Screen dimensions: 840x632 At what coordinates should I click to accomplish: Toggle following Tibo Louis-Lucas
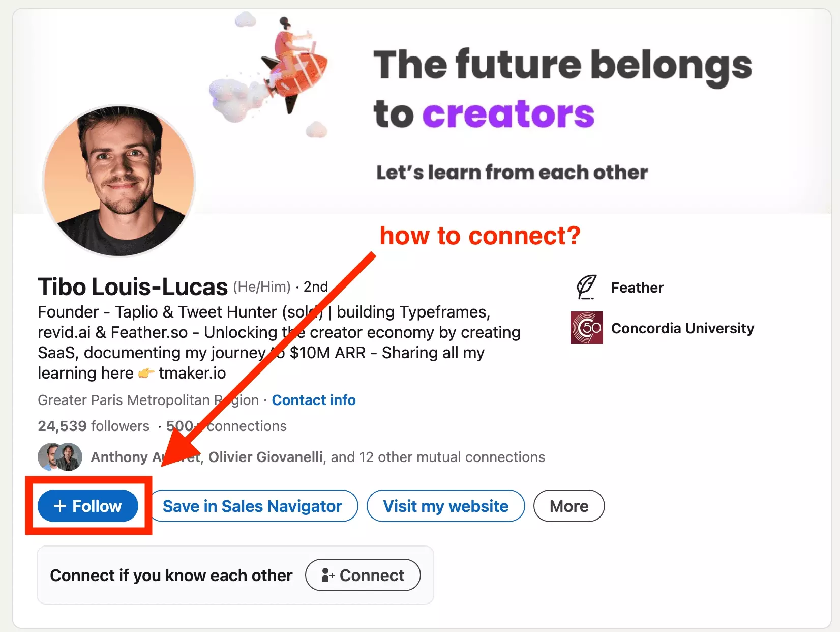point(87,506)
